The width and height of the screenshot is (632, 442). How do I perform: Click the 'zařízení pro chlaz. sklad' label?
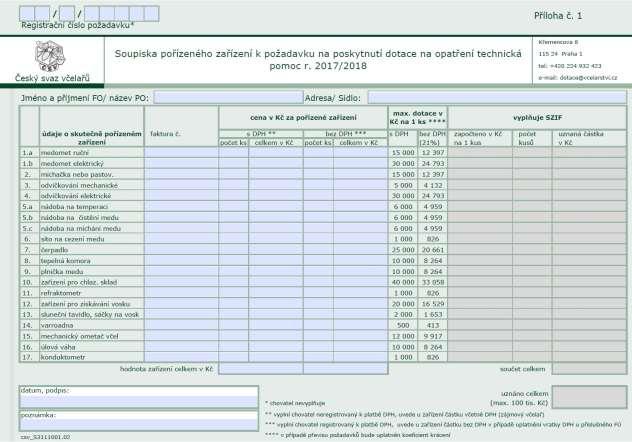point(79,282)
